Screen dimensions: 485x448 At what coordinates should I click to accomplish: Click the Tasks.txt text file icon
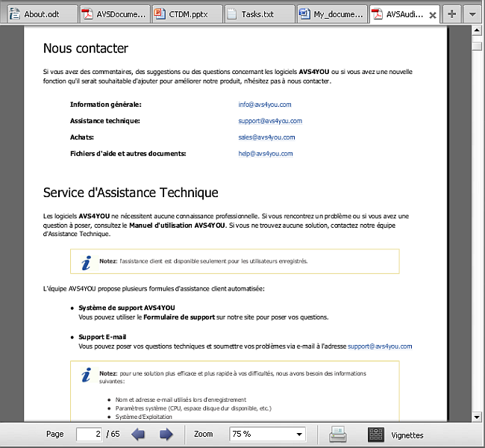click(231, 14)
